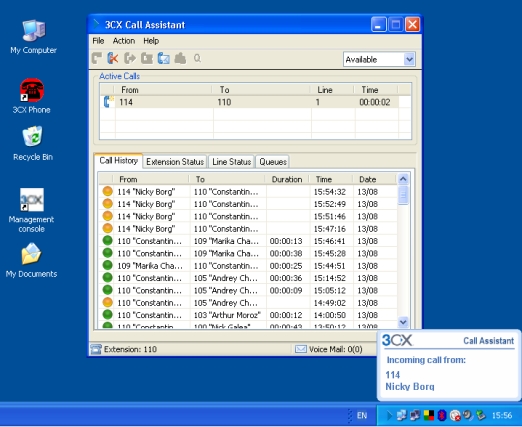The width and height of the screenshot is (522, 427).
Task: Click the Bluetooth tray icon
Action: (x=442, y=415)
